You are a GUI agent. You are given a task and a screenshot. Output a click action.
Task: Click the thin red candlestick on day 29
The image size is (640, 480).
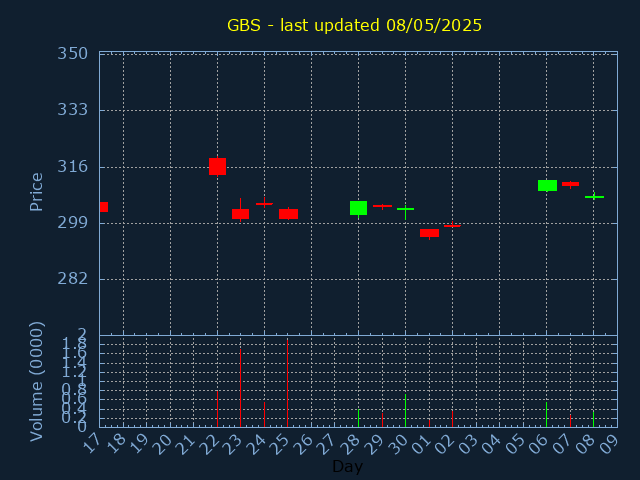(x=382, y=206)
